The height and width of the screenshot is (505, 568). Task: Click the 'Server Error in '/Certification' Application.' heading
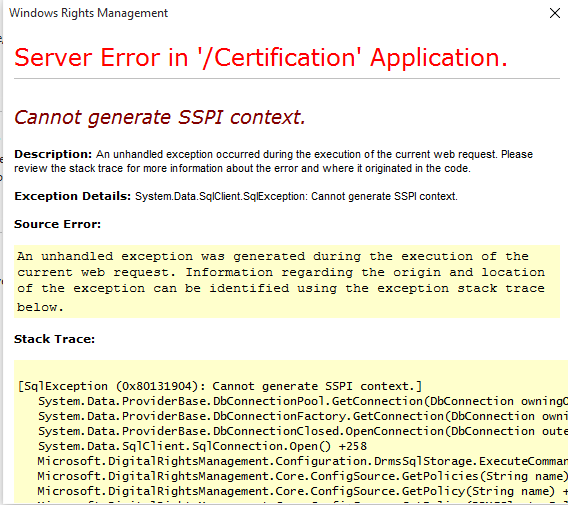point(261,58)
